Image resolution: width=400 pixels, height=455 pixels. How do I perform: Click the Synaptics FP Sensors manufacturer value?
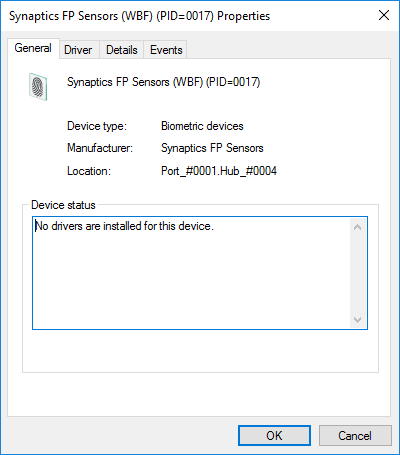click(212, 148)
